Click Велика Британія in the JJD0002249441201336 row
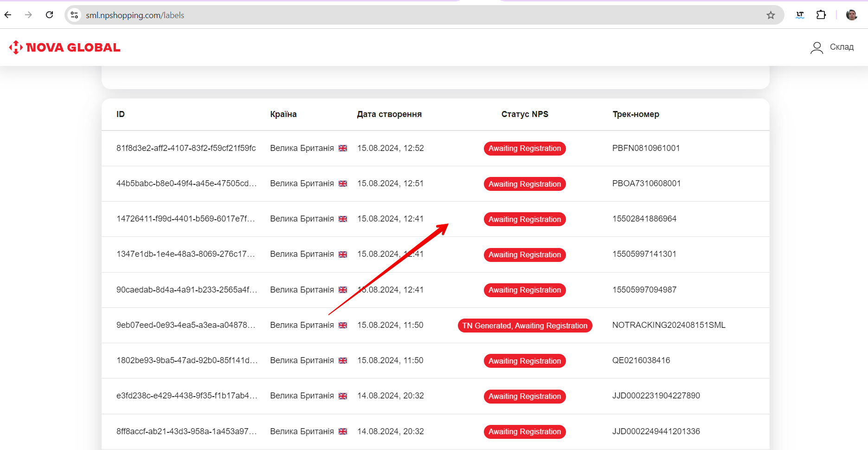 pyautogui.click(x=302, y=431)
